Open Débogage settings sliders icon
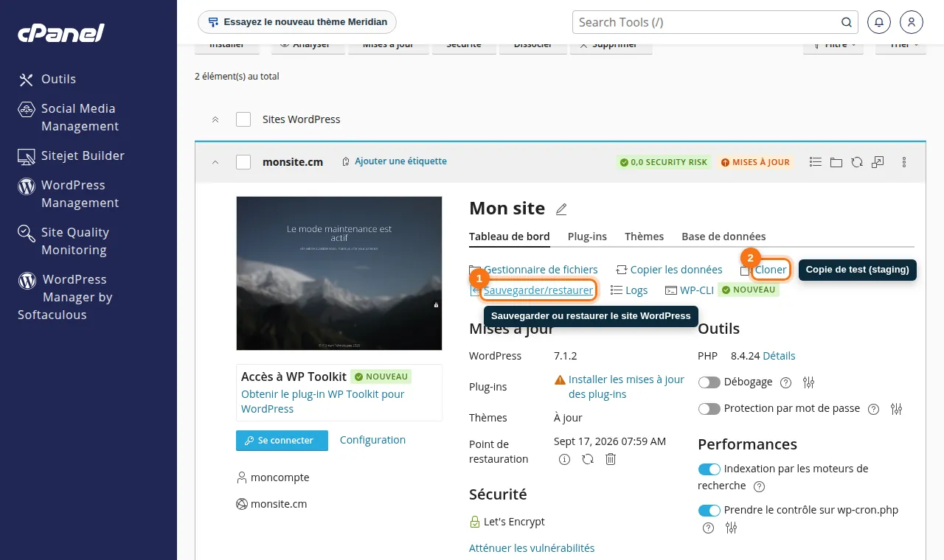Image resolution: width=944 pixels, height=560 pixels. (809, 382)
